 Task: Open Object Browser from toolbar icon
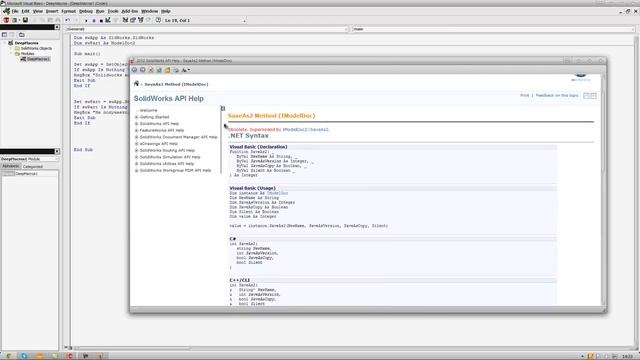140,20
